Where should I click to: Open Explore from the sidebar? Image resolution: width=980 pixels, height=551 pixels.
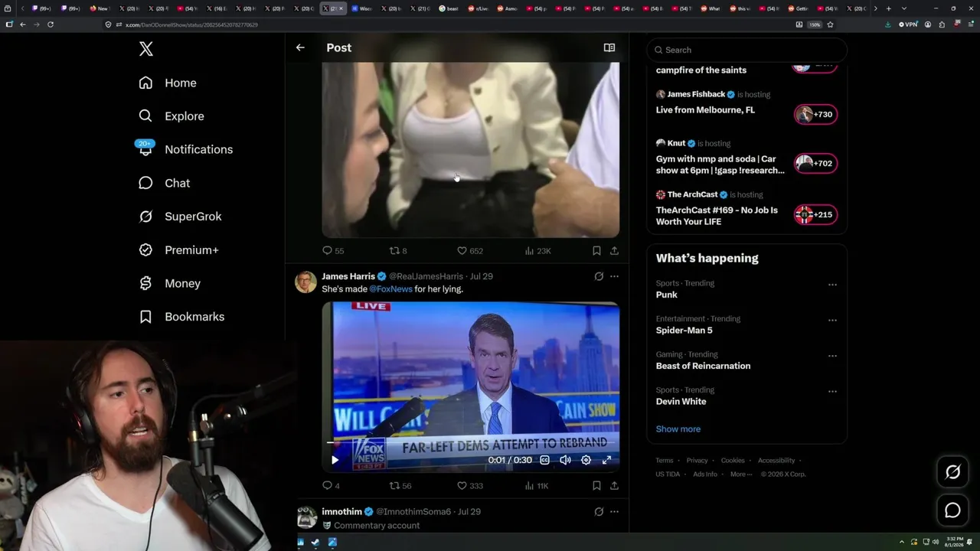[x=171, y=116]
